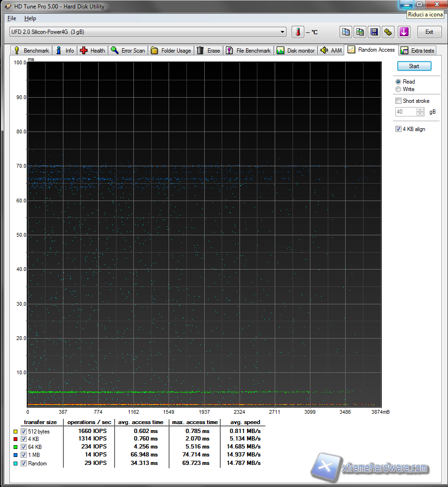Open options with the gears icon
The image size is (448, 487).
pyautogui.click(x=388, y=32)
